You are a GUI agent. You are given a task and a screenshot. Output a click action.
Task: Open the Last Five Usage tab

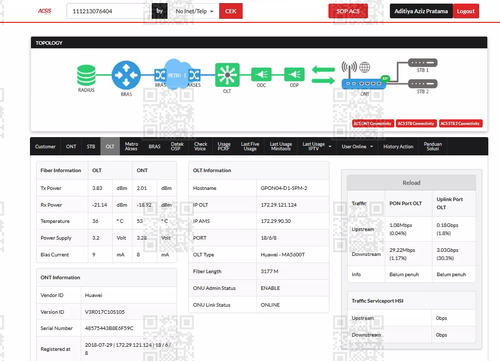click(x=250, y=146)
